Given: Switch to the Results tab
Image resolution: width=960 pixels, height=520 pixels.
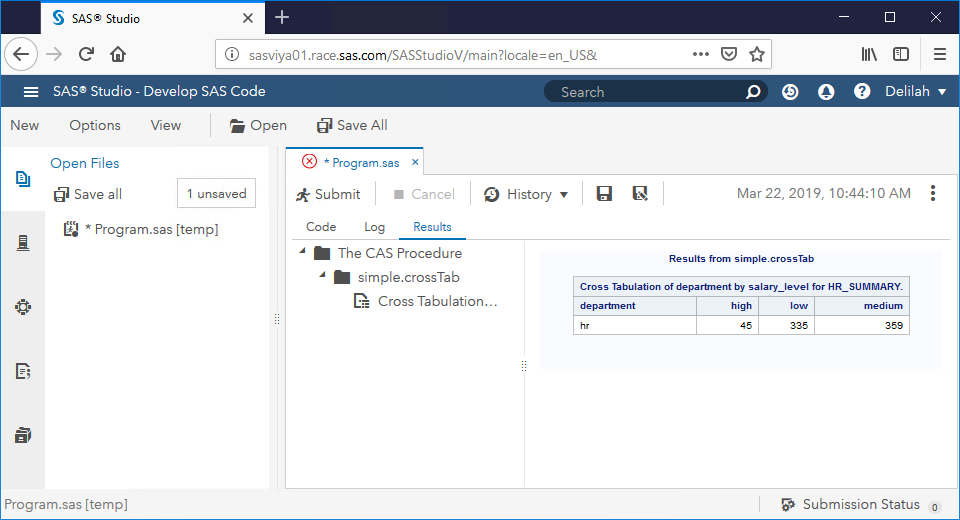Looking at the screenshot, I should pos(432,227).
